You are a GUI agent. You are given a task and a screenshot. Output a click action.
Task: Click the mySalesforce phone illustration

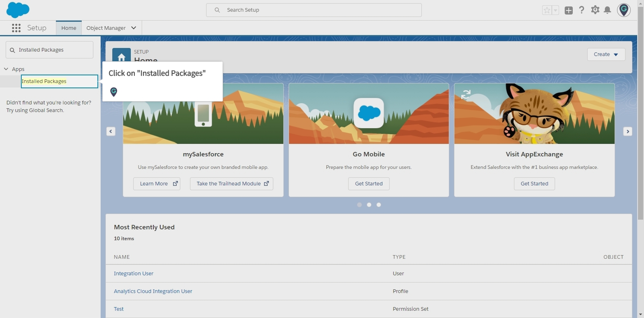[x=203, y=114]
